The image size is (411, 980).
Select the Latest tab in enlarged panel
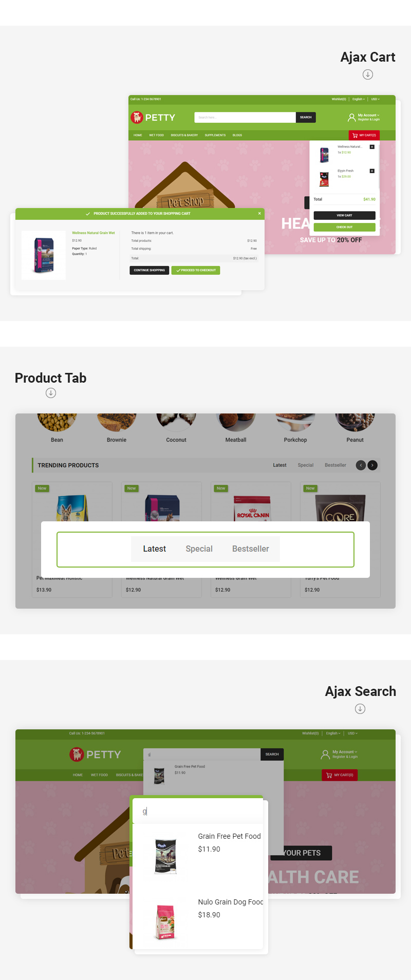pos(154,549)
